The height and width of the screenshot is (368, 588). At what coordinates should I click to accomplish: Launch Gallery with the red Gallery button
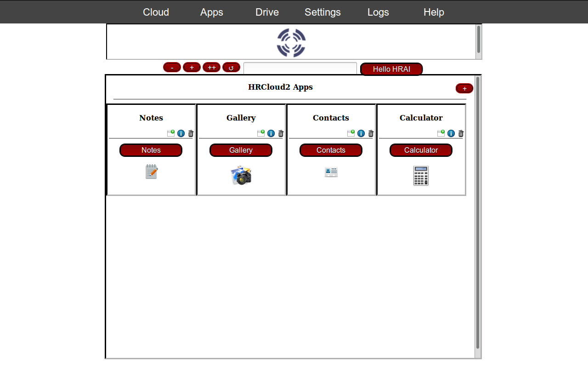pyautogui.click(x=241, y=150)
